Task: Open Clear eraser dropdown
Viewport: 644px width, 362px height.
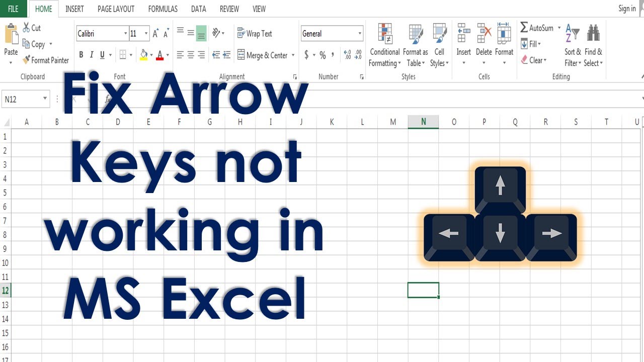Action: 533,60
